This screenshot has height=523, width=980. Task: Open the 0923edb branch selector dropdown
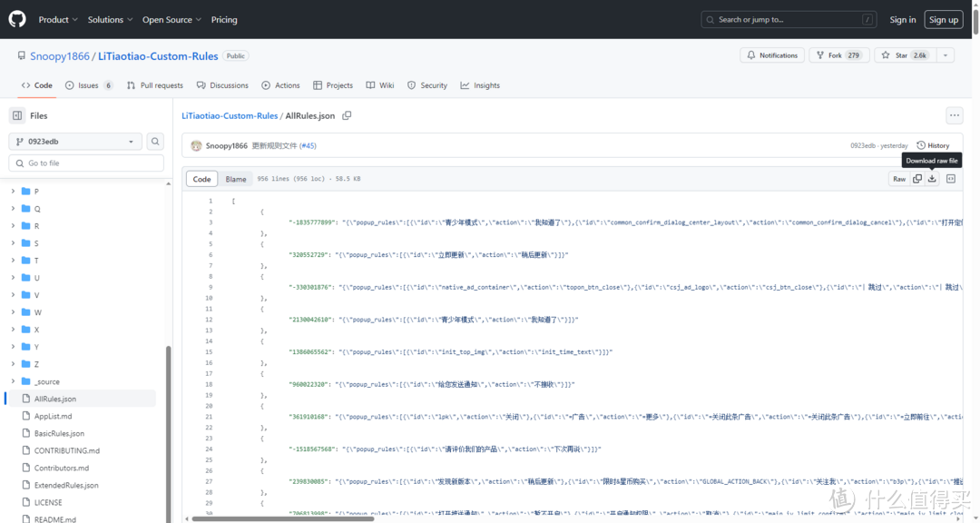tap(75, 142)
